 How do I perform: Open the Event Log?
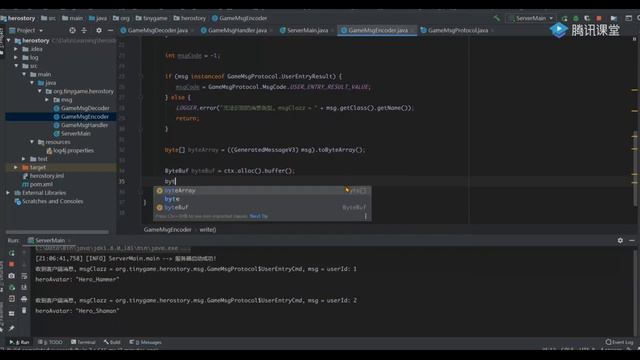(620, 342)
